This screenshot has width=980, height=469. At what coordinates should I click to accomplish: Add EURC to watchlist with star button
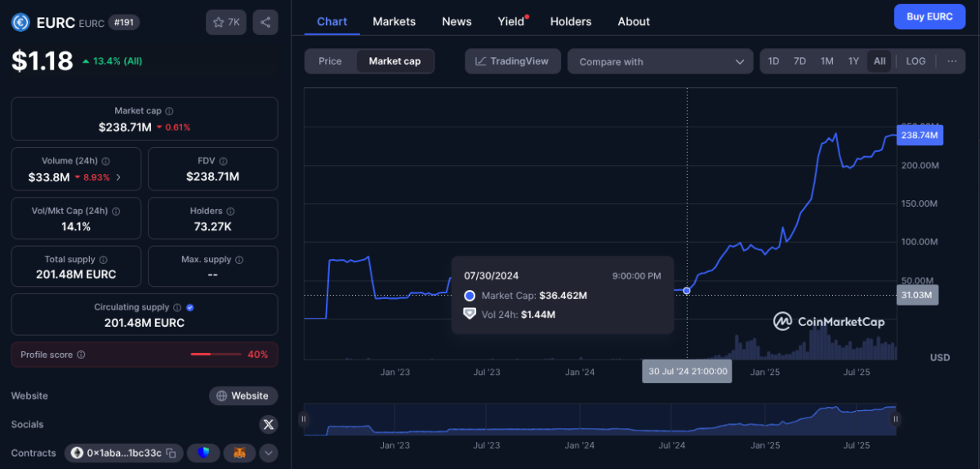click(225, 23)
